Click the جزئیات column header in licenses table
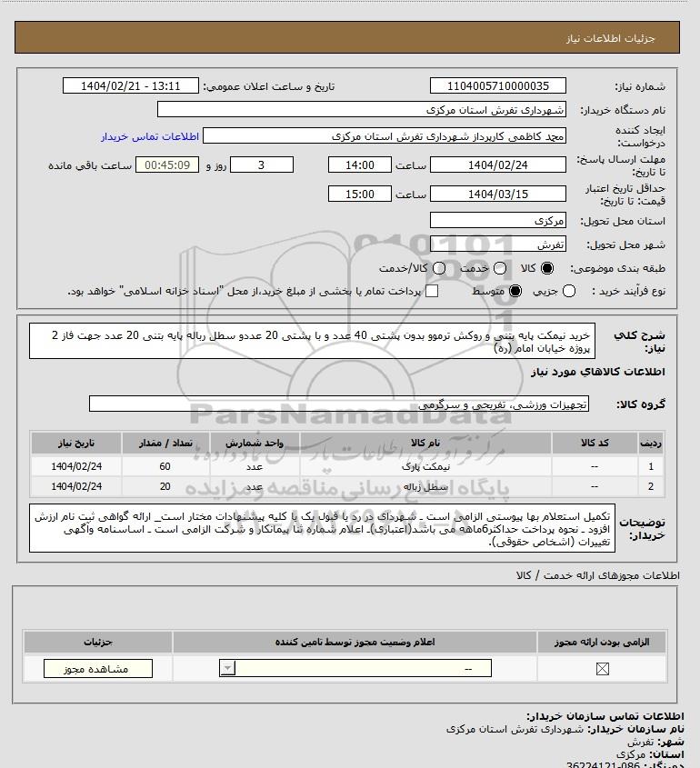 [x=98, y=642]
